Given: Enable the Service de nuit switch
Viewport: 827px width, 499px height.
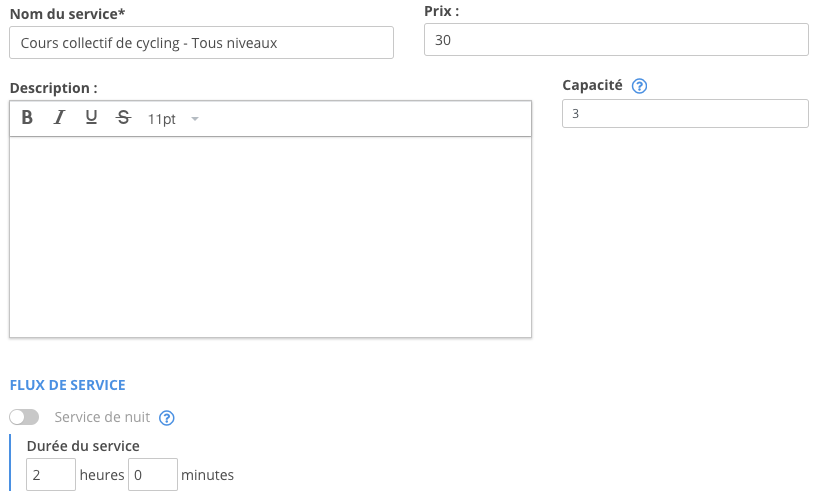Looking at the screenshot, I should pyautogui.click(x=24, y=417).
